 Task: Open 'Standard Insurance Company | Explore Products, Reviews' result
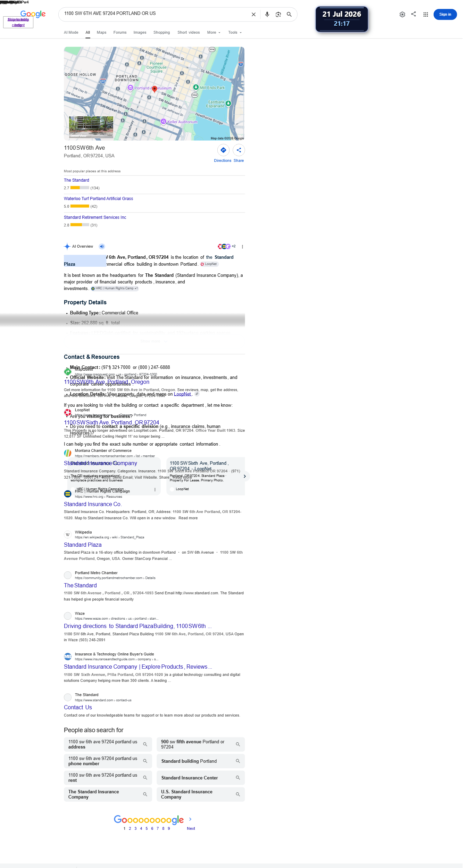coord(138,667)
